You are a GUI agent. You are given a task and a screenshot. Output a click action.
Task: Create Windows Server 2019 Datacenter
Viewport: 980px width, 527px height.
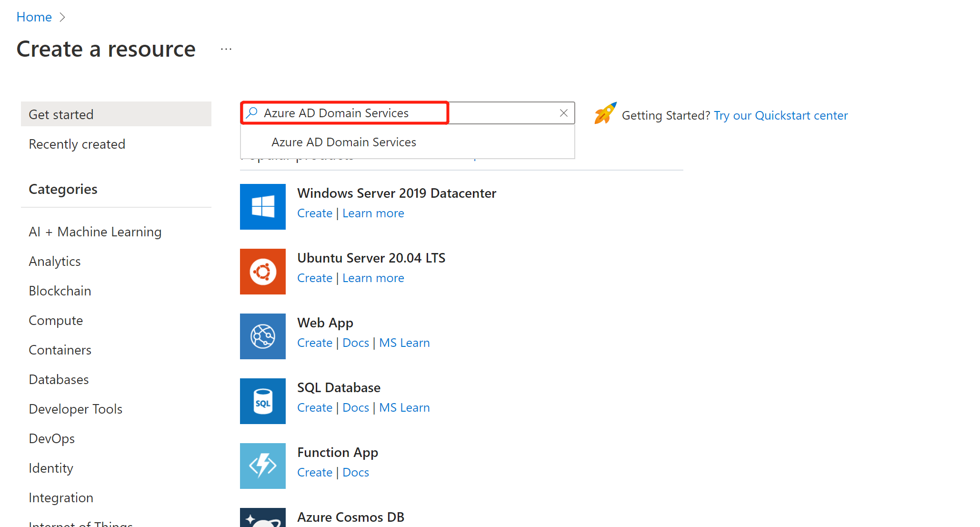(x=315, y=213)
